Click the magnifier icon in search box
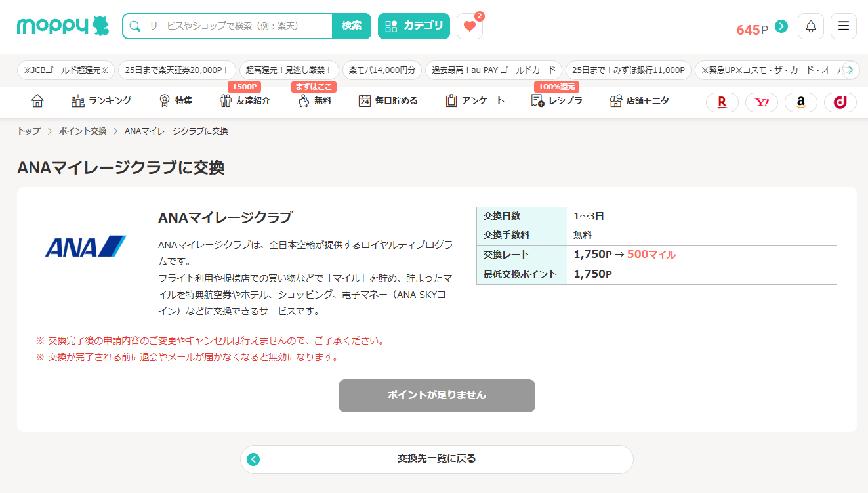This screenshot has height=493, width=868. (x=135, y=26)
